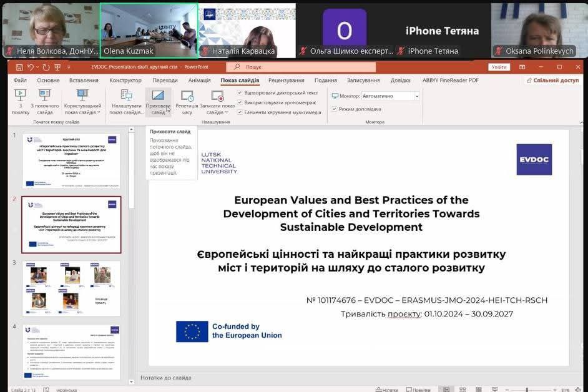Screen dimensions: 588x392
Task: Select Oksana Polinkevych video tile
Action: (x=539, y=31)
